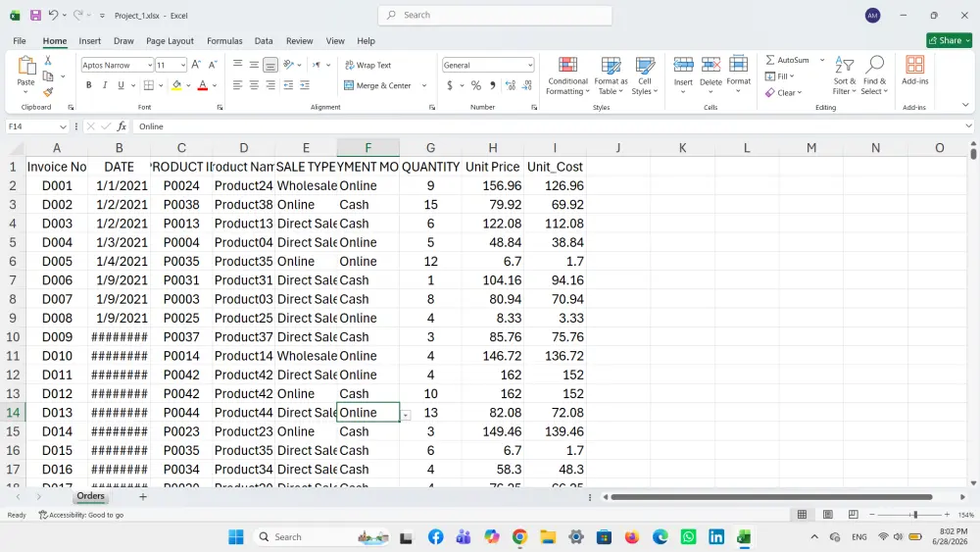Select Normal view button in status bar
The width and height of the screenshot is (980, 552).
click(802, 515)
